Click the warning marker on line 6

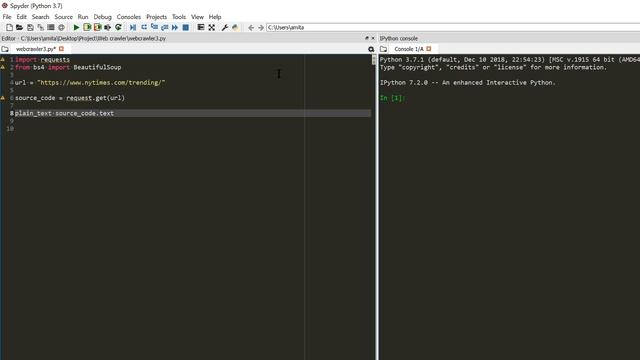2,98
